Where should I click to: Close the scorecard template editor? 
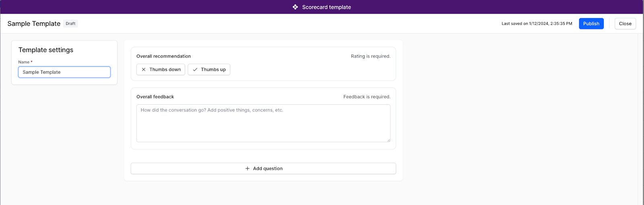click(625, 24)
